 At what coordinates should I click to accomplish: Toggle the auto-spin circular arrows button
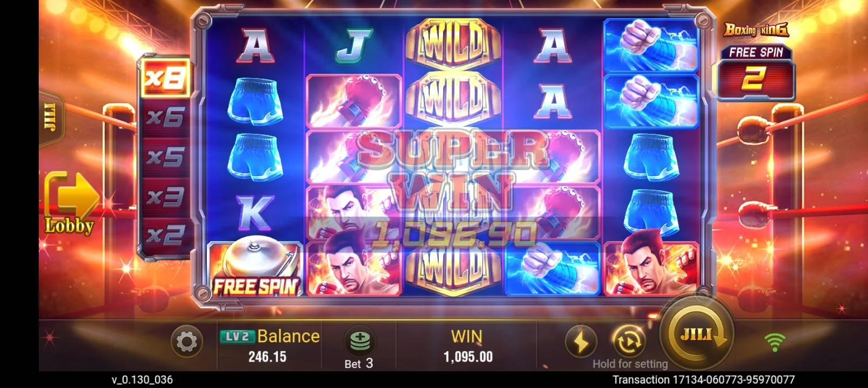(628, 342)
